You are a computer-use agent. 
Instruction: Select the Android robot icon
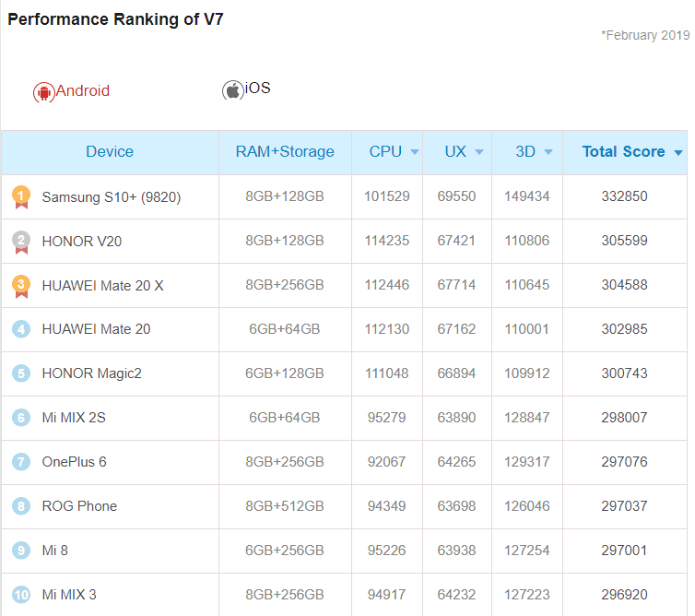tap(43, 92)
